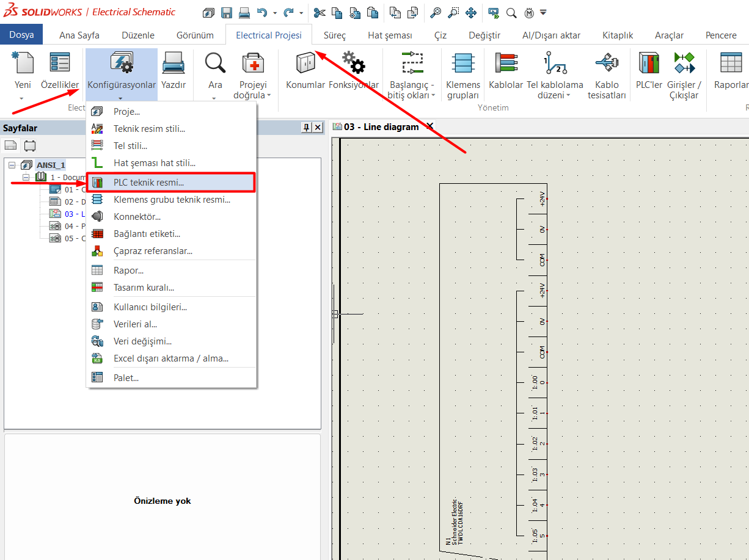Viewport: 749px width, 560px height.
Task: Click the Paste clipboard icon
Action: coord(372,12)
